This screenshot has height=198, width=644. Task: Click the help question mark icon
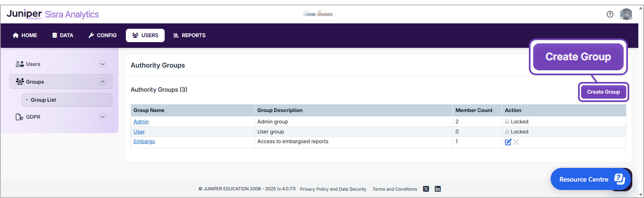pos(610,14)
